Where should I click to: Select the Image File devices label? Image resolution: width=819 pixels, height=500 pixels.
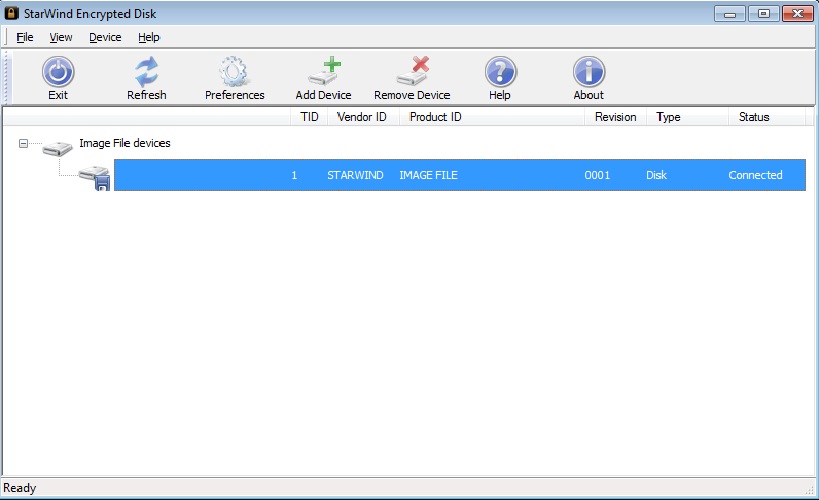pyautogui.click(x=125, y=143)
